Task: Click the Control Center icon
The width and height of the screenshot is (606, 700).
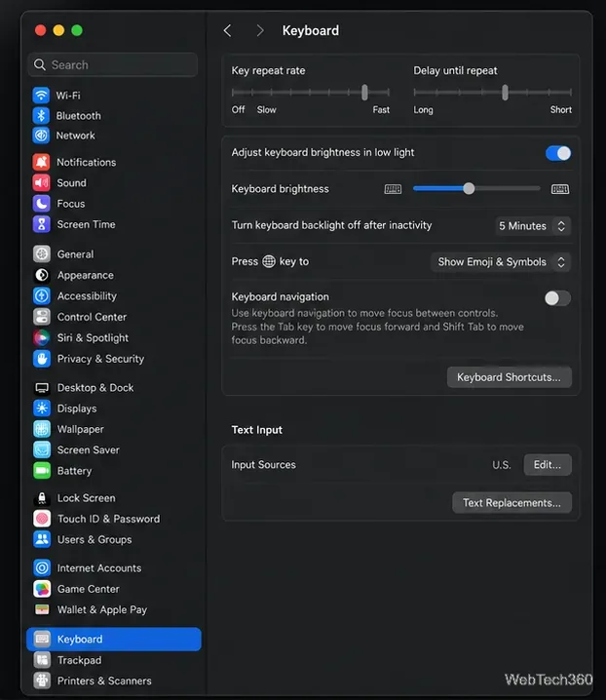Action: [42, 317]
